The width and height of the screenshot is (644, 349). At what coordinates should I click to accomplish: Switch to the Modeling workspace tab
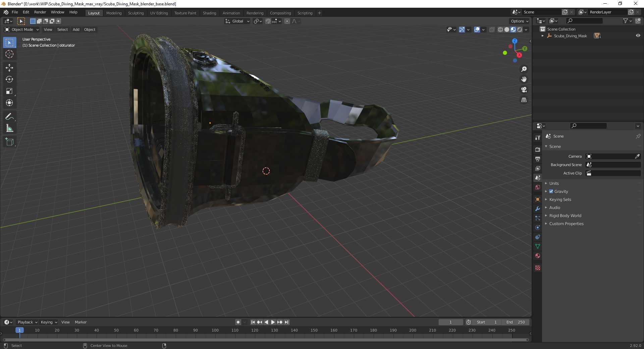tap(114, 13)
